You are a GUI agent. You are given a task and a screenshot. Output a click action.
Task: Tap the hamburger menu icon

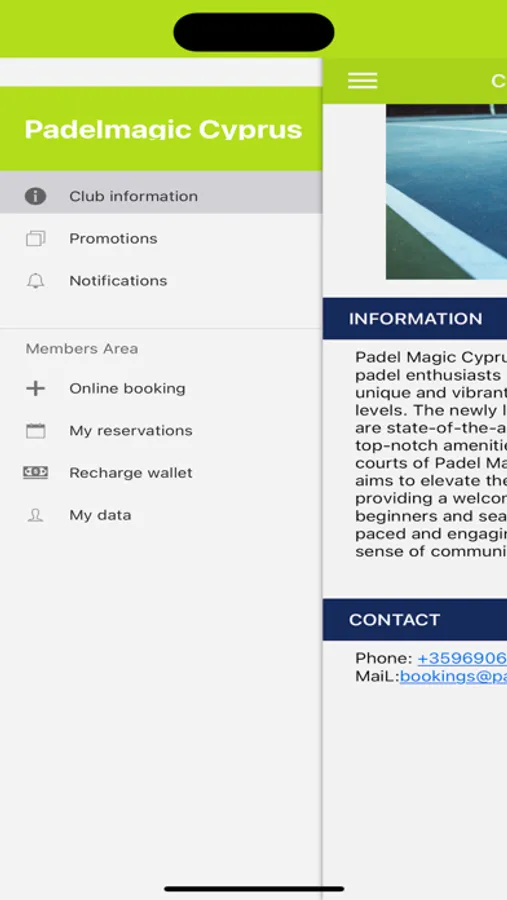362,81
